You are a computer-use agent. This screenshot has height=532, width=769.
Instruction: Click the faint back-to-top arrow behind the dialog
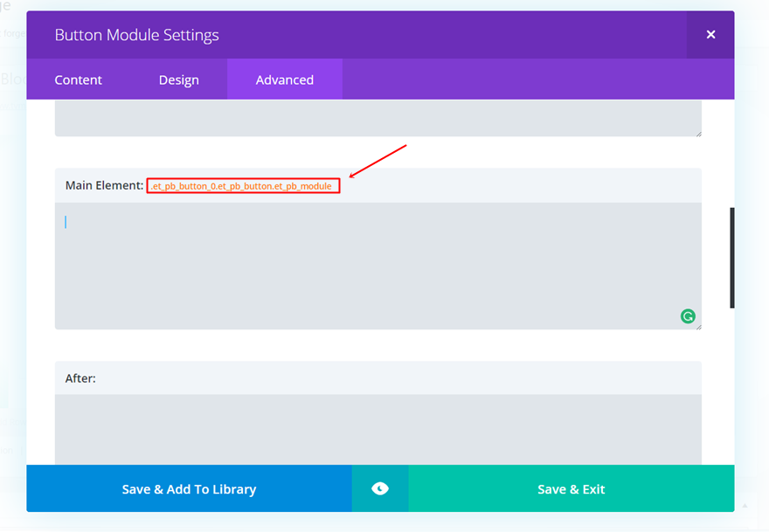click(745, 505)
